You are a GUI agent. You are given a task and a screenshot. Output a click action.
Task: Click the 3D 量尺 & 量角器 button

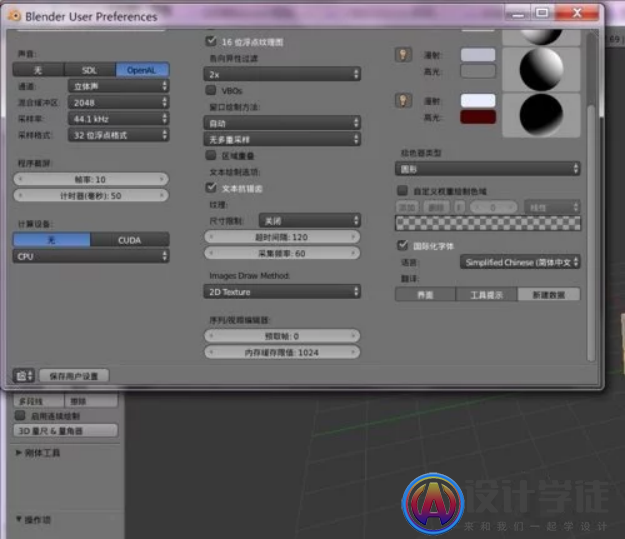(x=66, y=431)
